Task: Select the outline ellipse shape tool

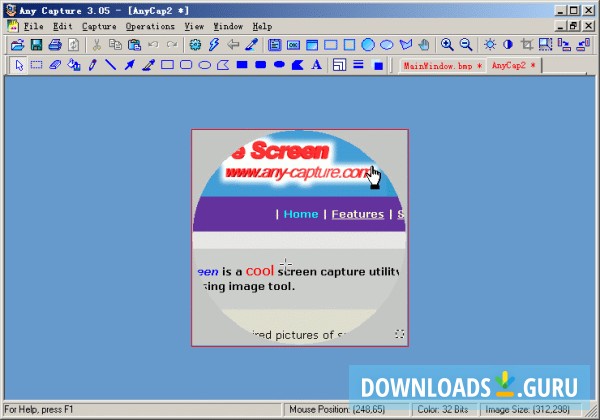Action: click(205, 65)
